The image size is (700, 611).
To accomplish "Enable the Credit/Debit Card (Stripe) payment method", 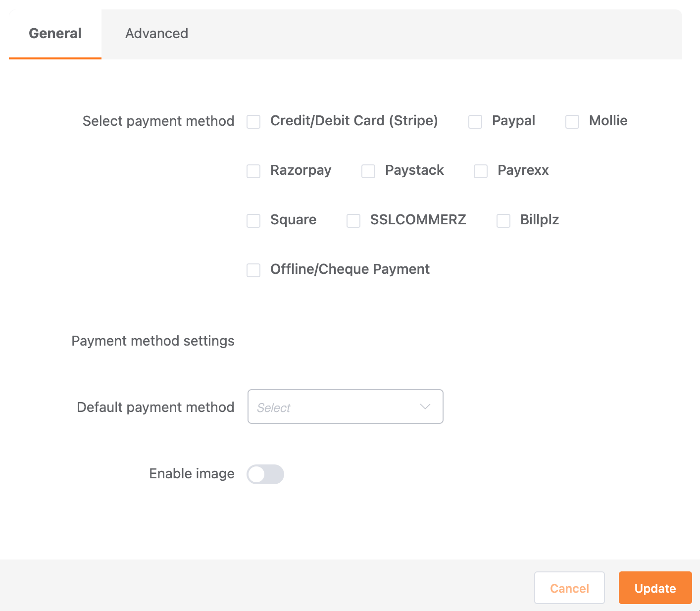I will pyautogui.click(x=253, y=122).
